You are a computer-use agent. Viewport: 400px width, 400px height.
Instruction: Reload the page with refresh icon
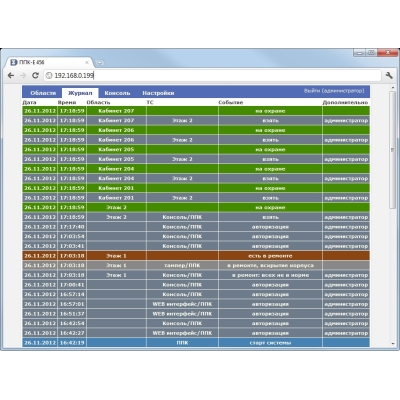tap(35, 76)
